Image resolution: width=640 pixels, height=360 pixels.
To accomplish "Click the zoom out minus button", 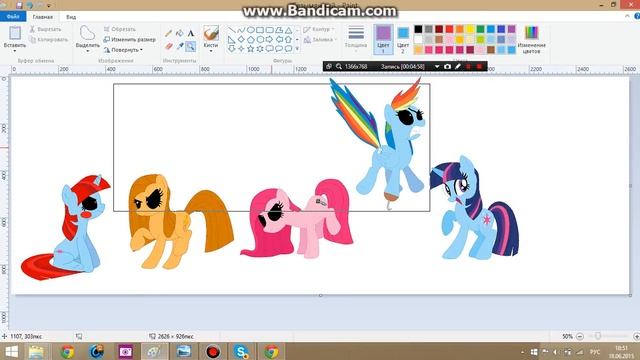I will point(580,336).
